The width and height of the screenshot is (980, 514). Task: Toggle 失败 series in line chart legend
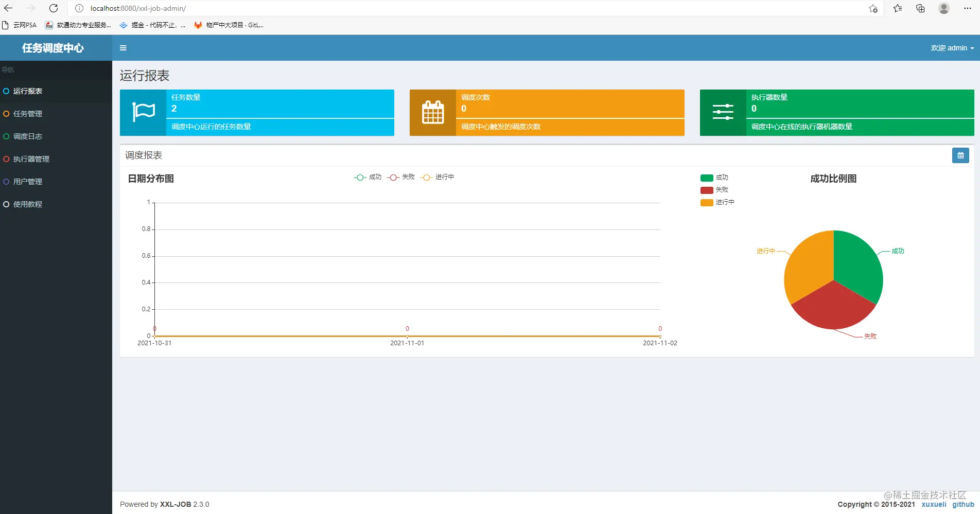tap(401, 177)
